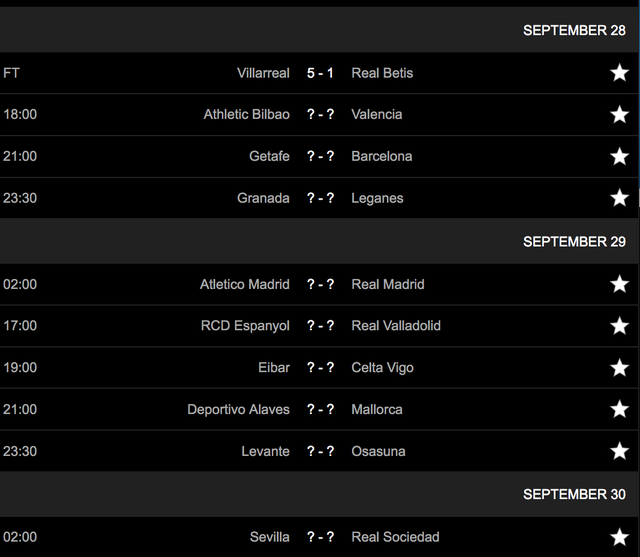The height and width of the screenshot is (557, 640).
Task: Open the Villarreal team link
Action: pyautogui.click(x=263, y=73)
